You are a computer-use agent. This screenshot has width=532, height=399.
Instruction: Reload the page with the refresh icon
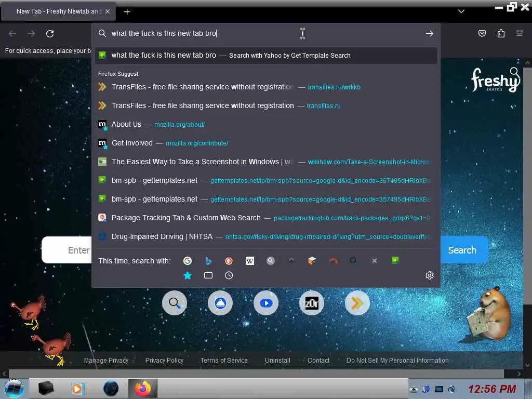(x=50, y=34)
